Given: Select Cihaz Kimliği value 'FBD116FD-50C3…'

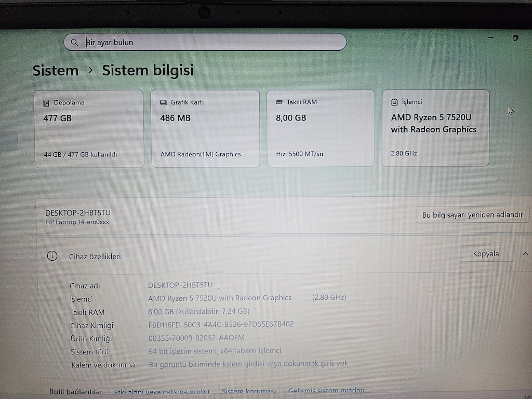Looking at the screenshot, I should pos(221,324).
